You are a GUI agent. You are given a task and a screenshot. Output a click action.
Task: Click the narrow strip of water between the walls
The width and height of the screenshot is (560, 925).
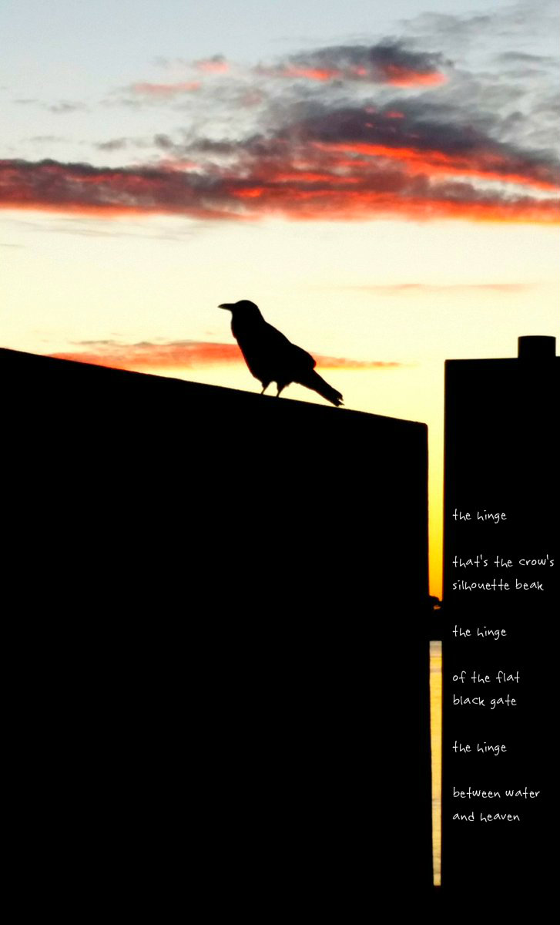click(x=435, y=763)
